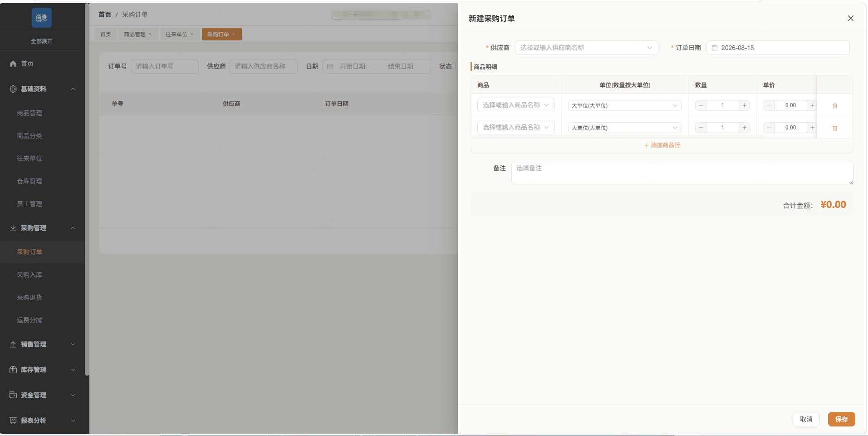
Task: Open the second row's 大单位 unit dropdown
Action: point(625,128)
